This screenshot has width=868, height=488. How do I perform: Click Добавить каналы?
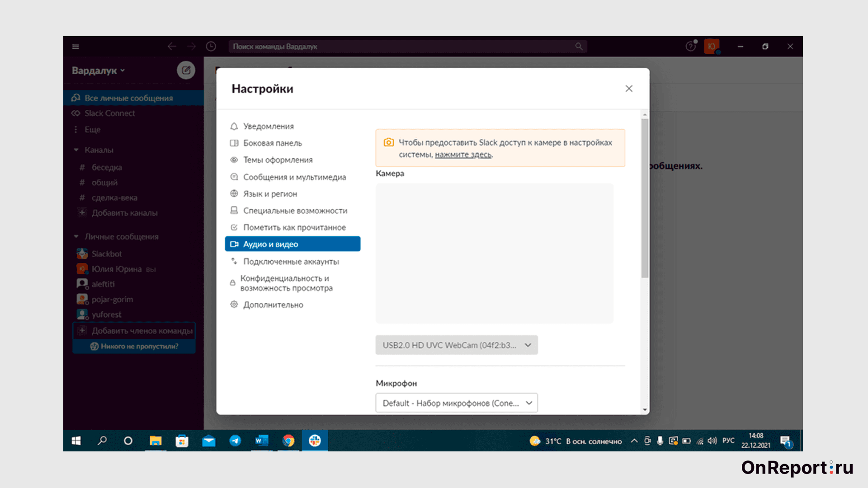[133, 213]
